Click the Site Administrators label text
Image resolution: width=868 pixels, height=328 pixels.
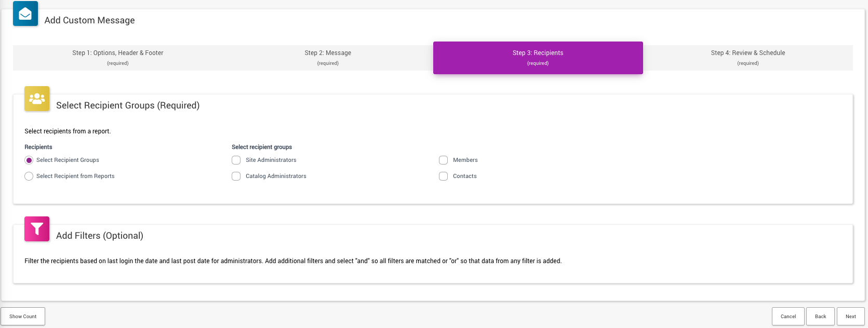271,160
